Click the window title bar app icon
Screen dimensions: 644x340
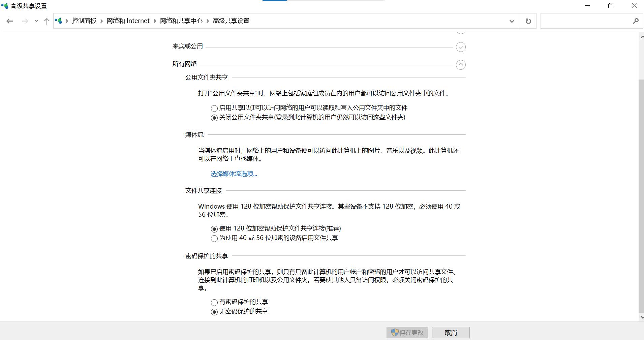[5, 5]
